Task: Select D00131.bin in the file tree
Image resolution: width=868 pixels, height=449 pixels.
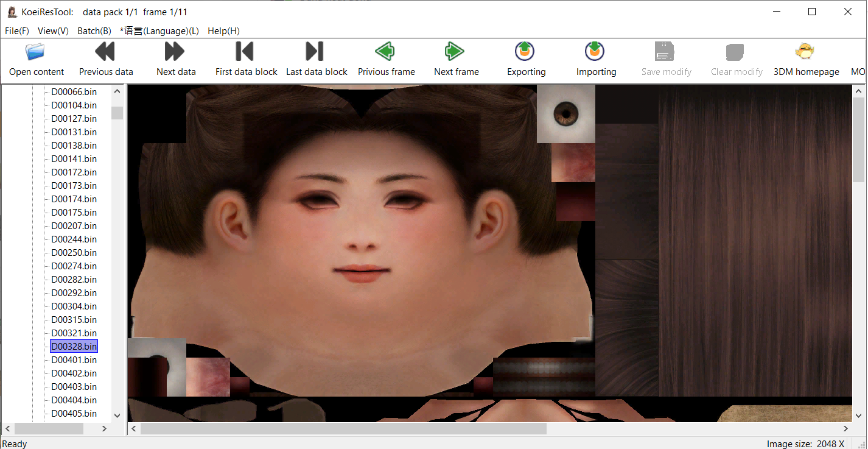Action: 74,132
